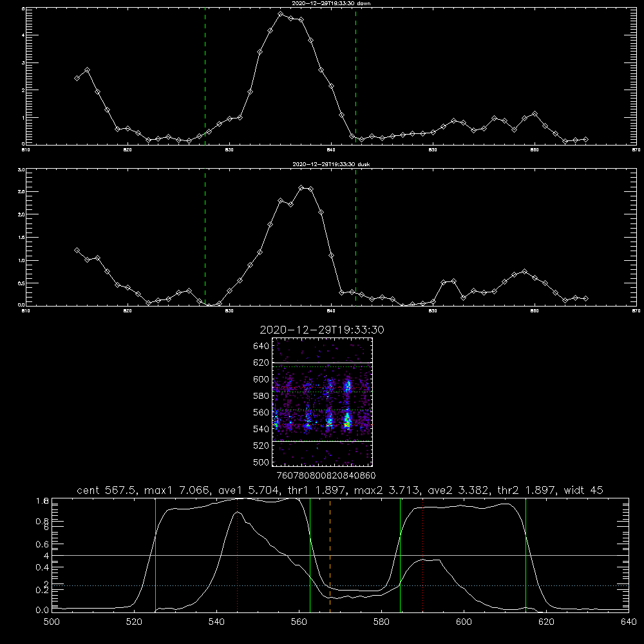Click the rightmost green vertical line in bottom plot

[526, 555]
